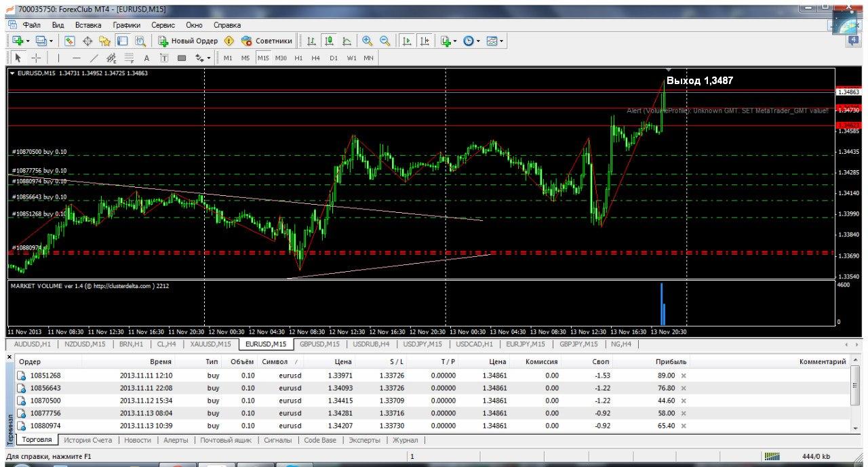Select the arrow cursor tool

click(18, 58)
